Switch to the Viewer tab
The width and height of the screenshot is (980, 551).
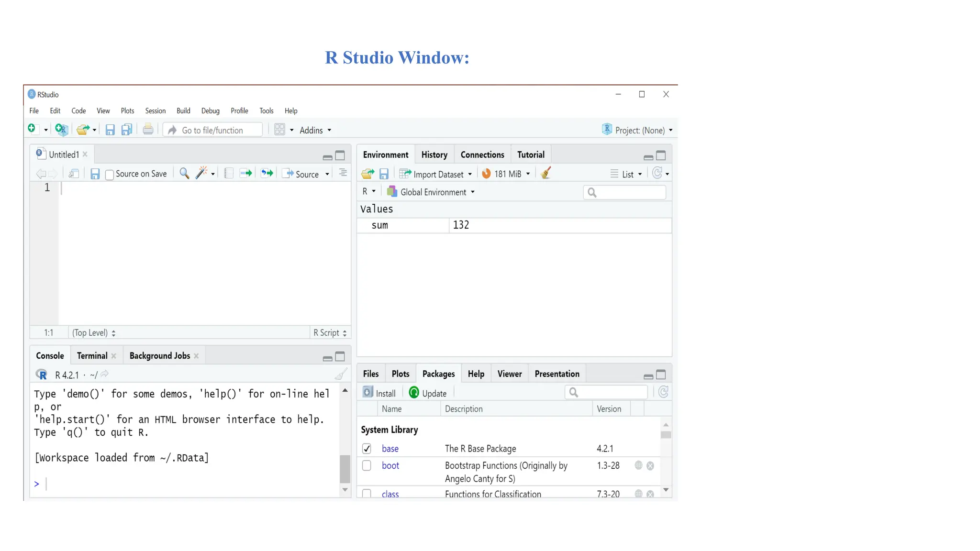tap(510, 374)
